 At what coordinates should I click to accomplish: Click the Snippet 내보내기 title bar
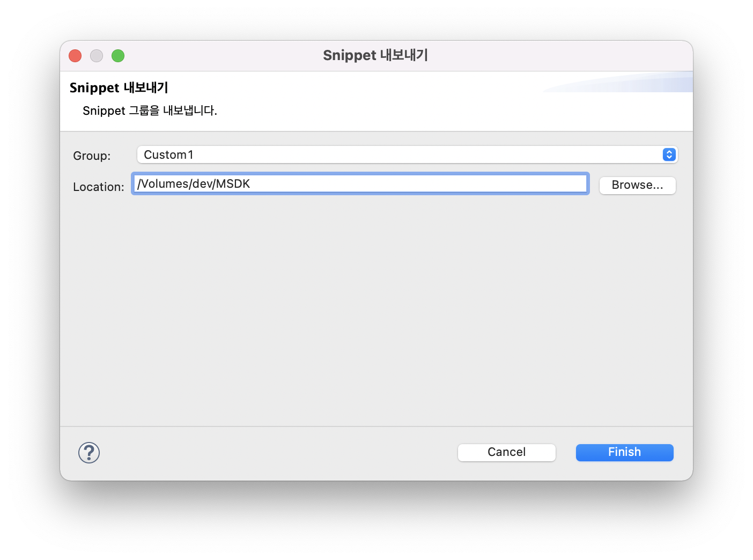(375, 55)
